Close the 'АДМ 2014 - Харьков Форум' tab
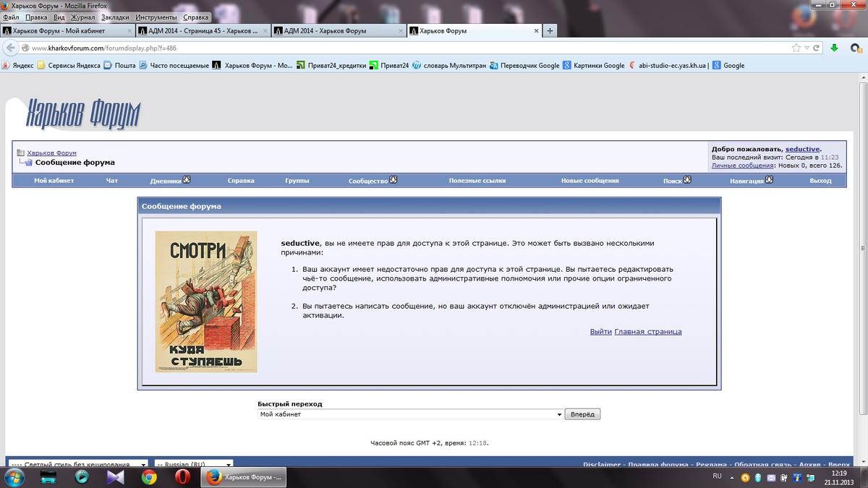The width and height of the screenshot is (868, 488). [x=400, y=31]
